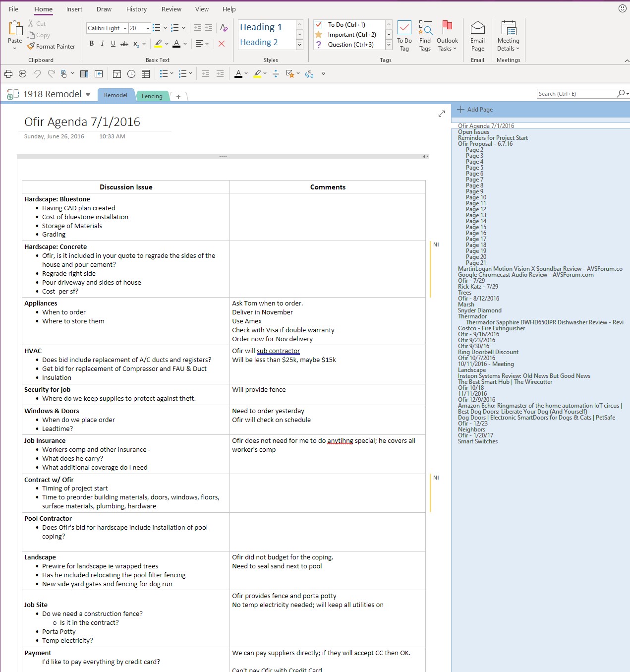Viewport: 630px width, 672px height.
Task: Toggle strikethrough formatting
Action: click(124, 44)
